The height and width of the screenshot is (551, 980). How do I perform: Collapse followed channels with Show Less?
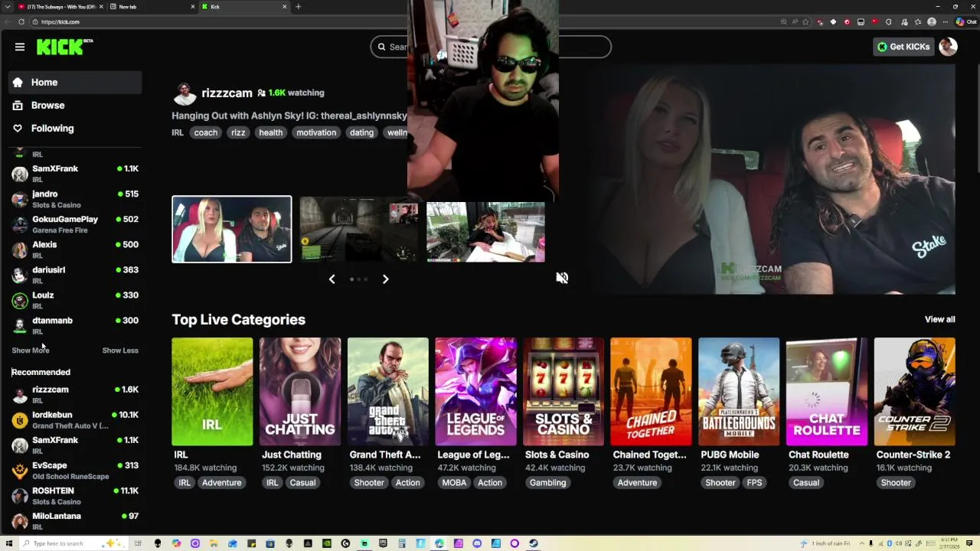coord(120,350)
